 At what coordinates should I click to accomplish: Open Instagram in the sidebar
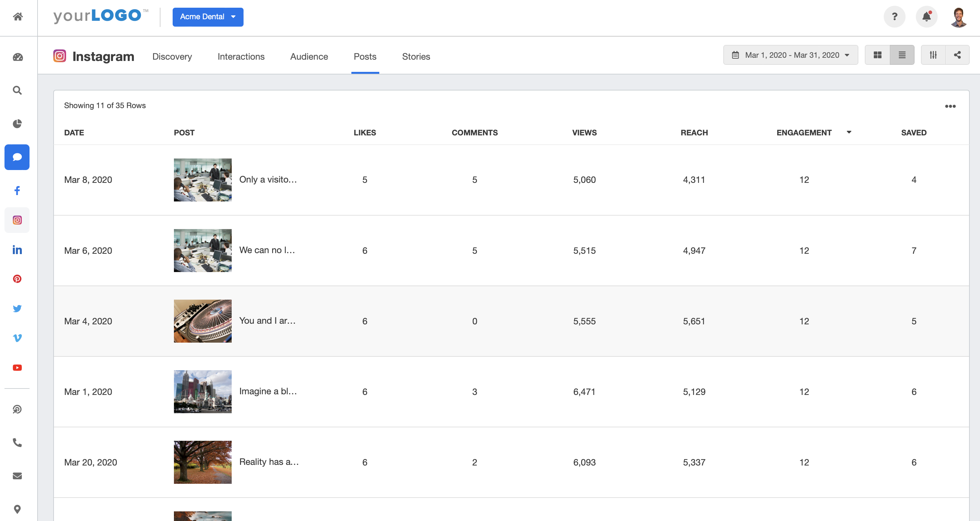pyautogui.click(x=17, y=220)
